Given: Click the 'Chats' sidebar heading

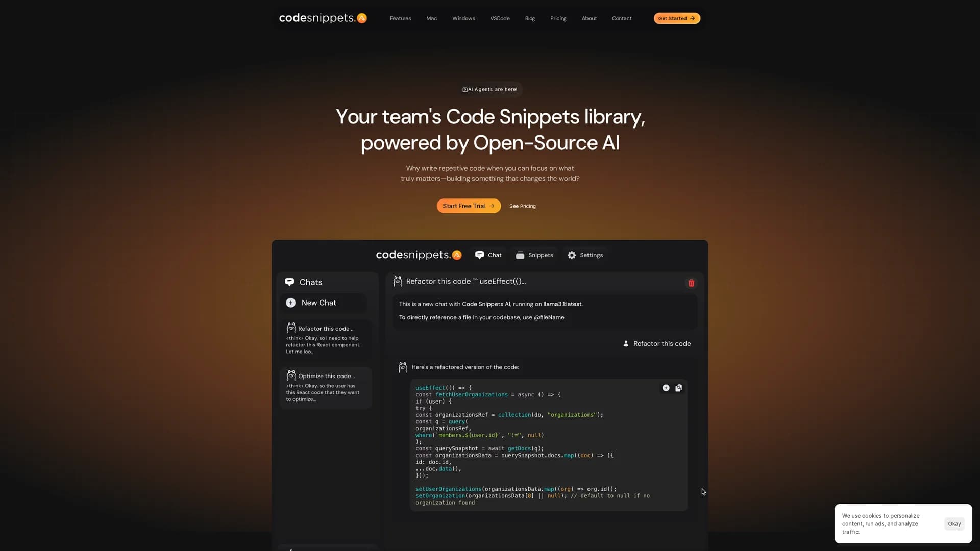Looking at the screenshot, I should [x=311, y=282].
